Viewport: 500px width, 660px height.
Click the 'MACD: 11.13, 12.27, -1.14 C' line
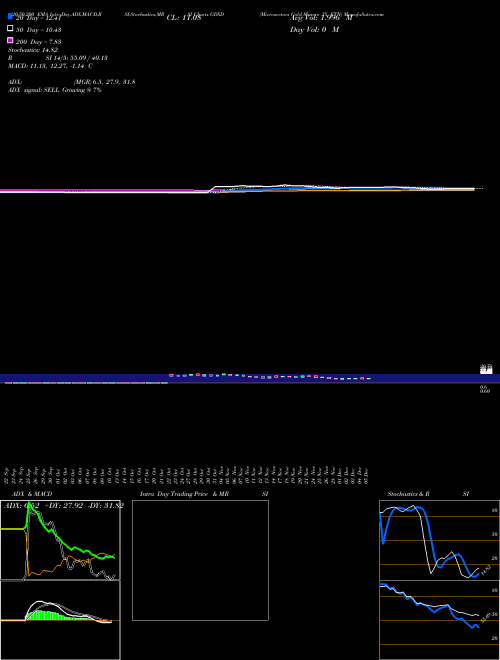[x=51, y=66]
